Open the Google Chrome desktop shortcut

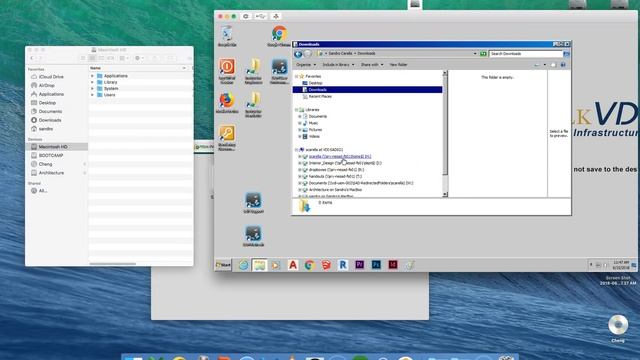click(279, 35)
